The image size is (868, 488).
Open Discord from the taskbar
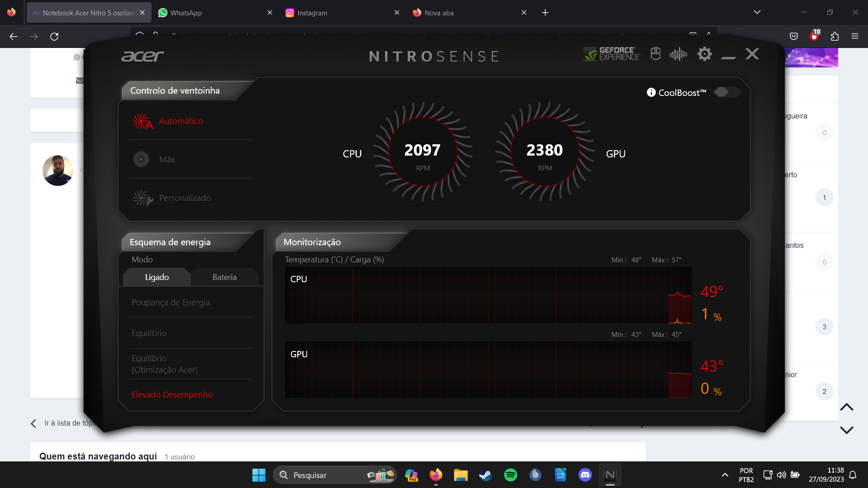tap(585, 475)
